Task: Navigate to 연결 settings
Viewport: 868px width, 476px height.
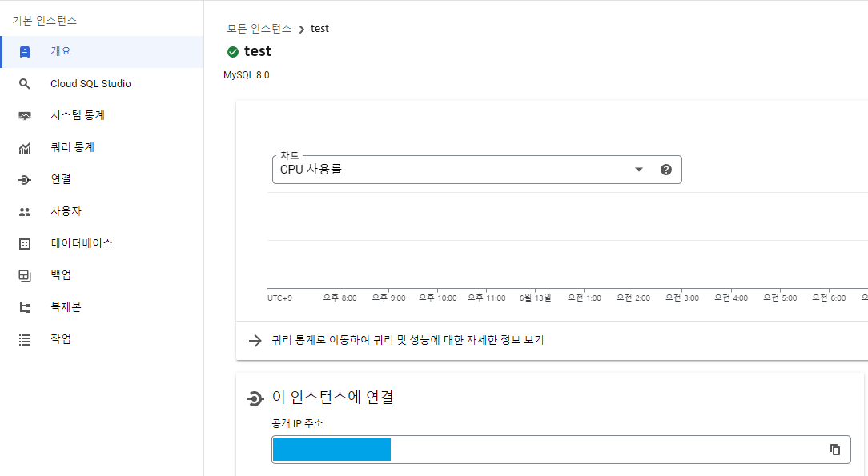Action: pos(102,180)
